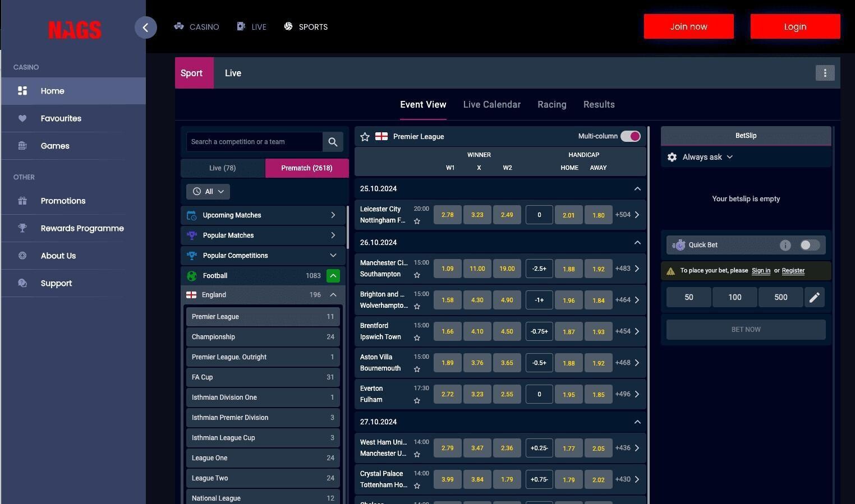Switch to the Live tab
Viewport: 855px width, 504px height.
pyautogui.click(x=233, y=73)
